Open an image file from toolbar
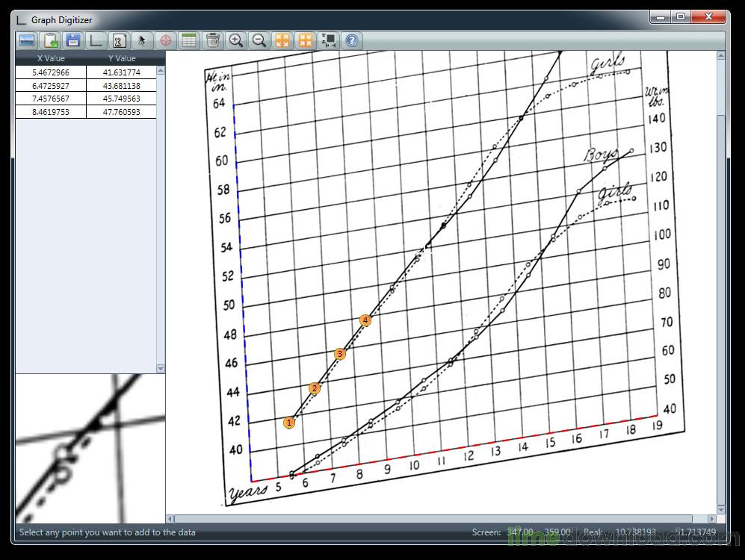Viewport: 745px width, 560px height. coord(27,41)
